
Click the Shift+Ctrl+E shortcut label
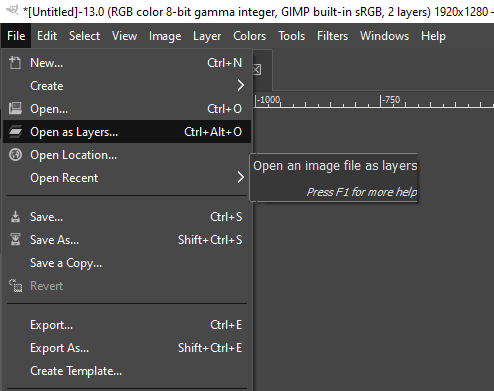pyautogui.click(x=210, y=348)
